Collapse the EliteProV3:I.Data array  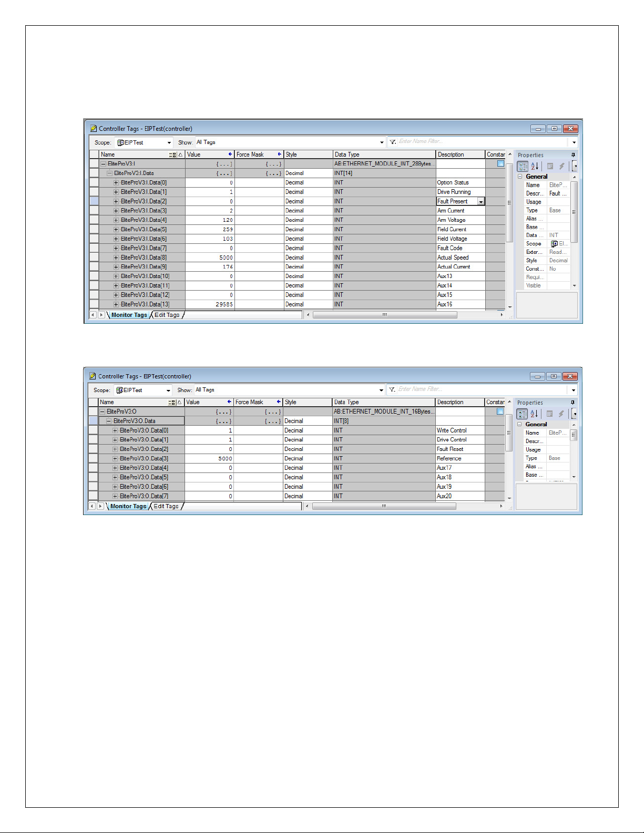click(x=109, y=173)
